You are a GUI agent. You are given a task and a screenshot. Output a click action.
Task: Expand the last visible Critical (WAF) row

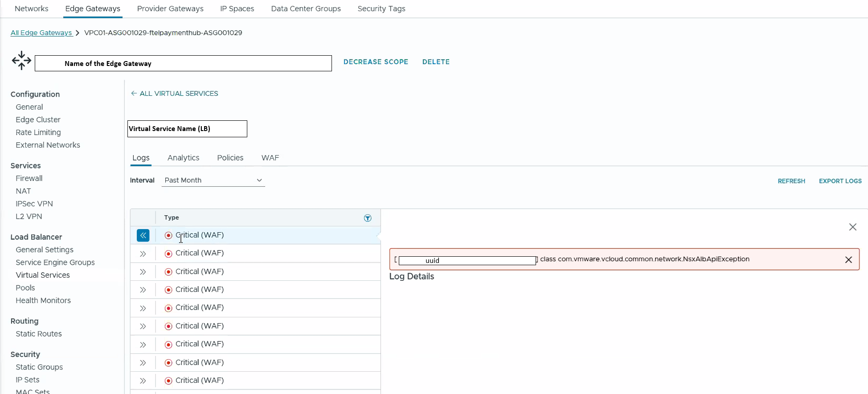[143, 381]
